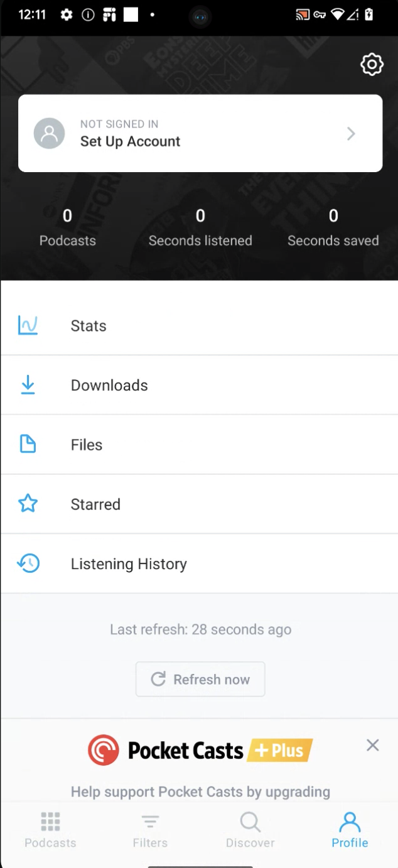Image resolution: width=398 pixels, height=868 pixels.
Task: Tap the Pocket Casts Plus logo
Action: click(x=104, y=749)
